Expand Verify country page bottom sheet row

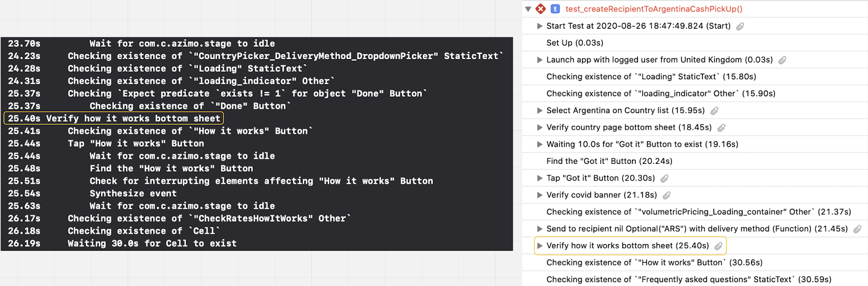(x=539, y=128)
